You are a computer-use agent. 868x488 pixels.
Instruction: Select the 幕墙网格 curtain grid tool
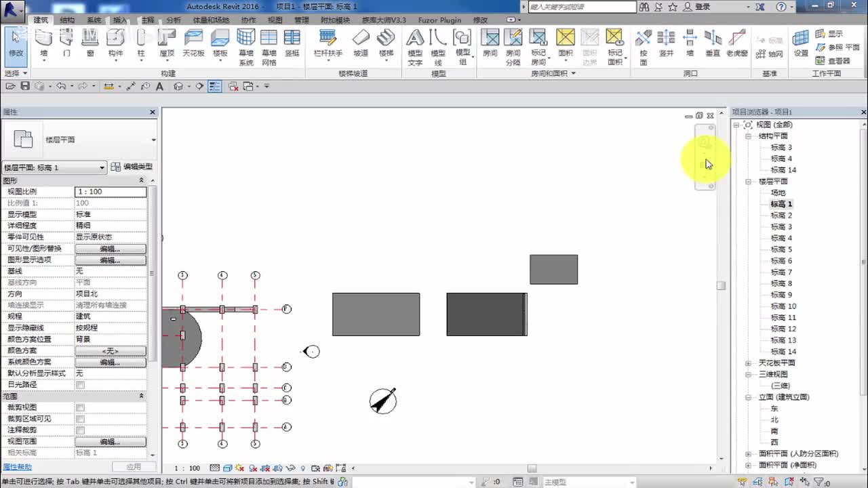click(x=269, y=47)
